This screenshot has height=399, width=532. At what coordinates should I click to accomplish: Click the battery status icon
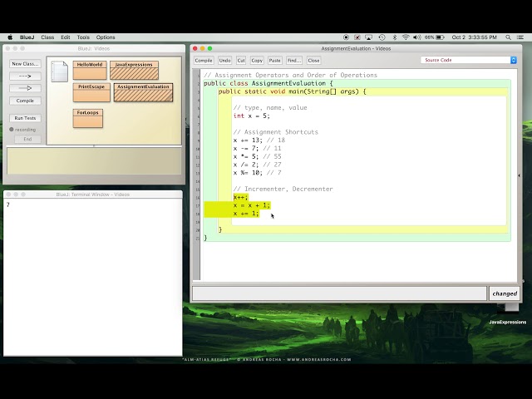tap(440, 37)
